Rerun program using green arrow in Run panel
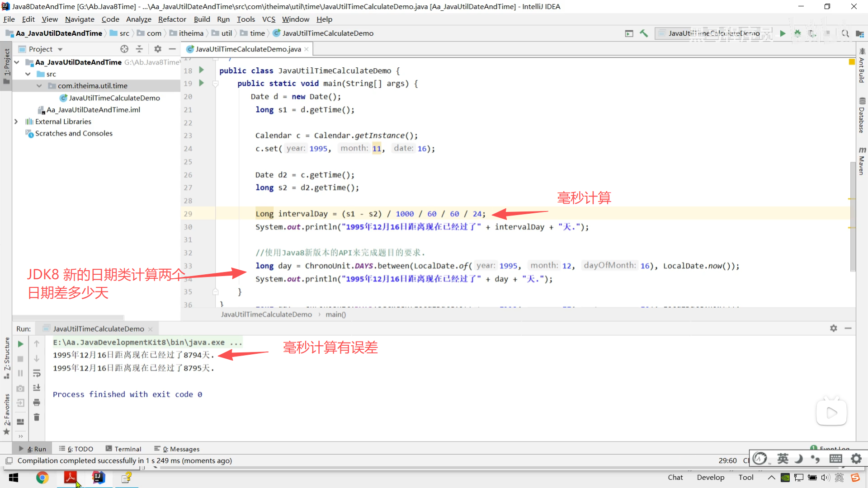This screenshot has width=868, height=488. pyautogui.click(x=20, y=344)
